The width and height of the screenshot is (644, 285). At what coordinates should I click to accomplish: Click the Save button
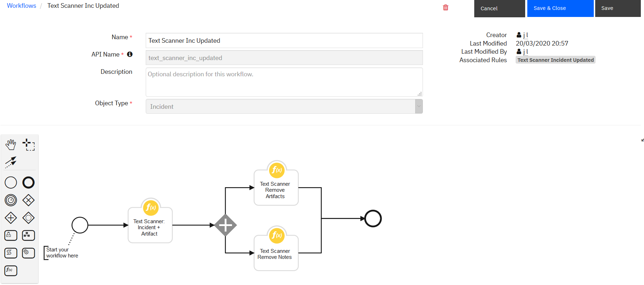[618, 8]
